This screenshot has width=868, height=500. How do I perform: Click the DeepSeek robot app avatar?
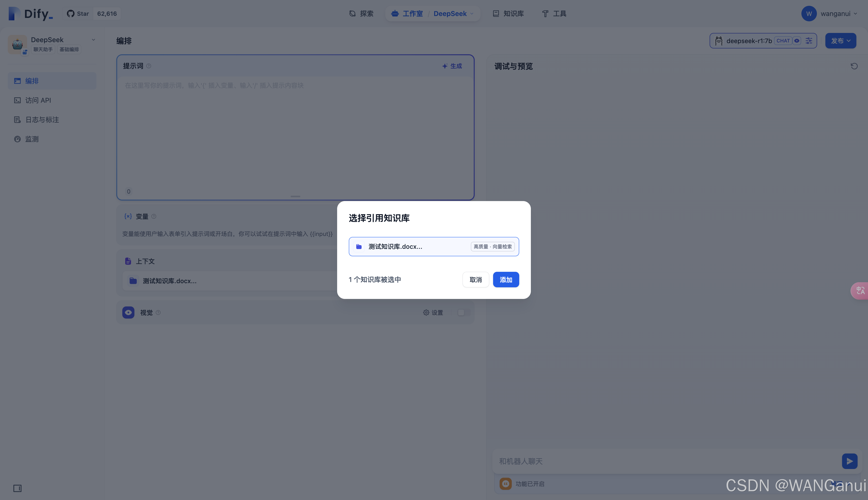click(x=17, y=44)
